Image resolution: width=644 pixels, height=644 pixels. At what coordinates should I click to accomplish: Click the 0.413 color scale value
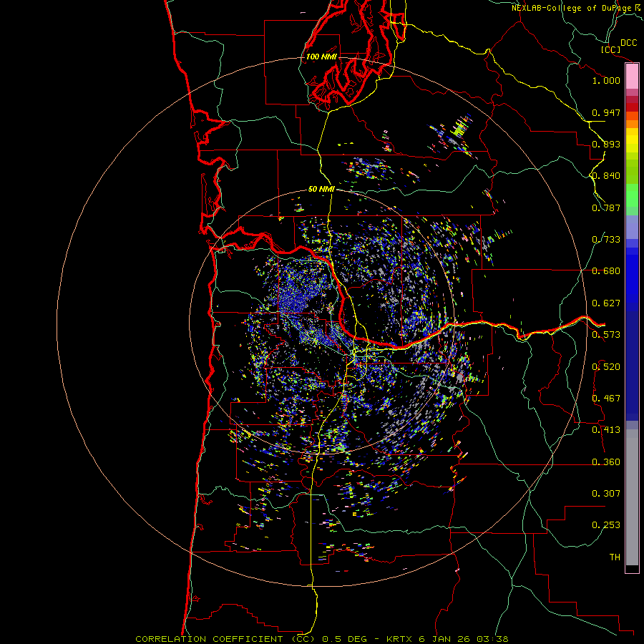pyautogui.click(x=606, y=430)
